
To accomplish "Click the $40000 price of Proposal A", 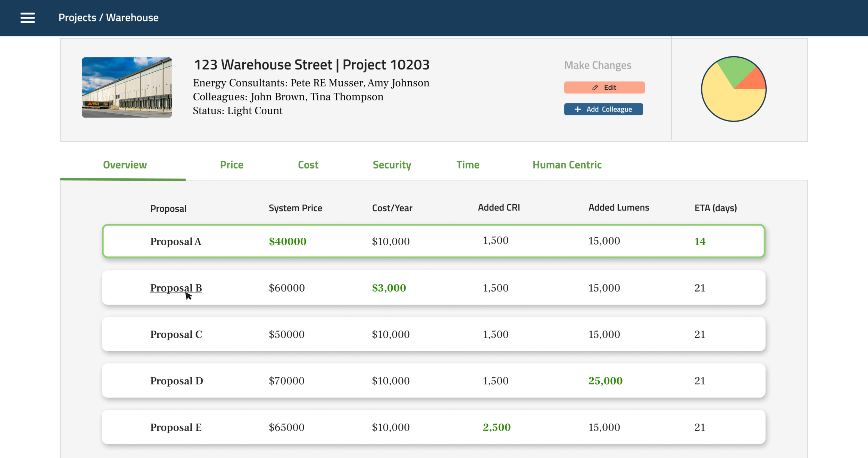I will tap(287, 242).
